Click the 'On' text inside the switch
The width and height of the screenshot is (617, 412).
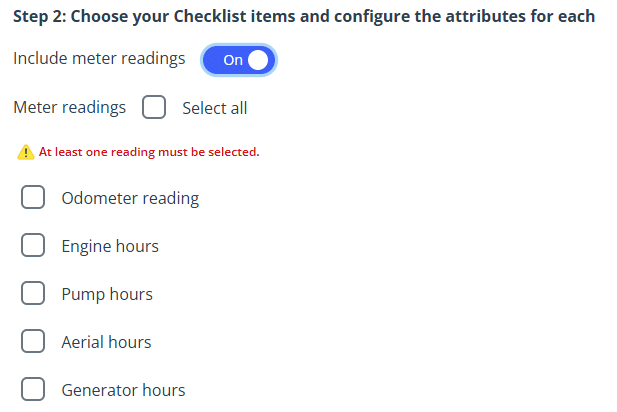click(x=233, y=60)
